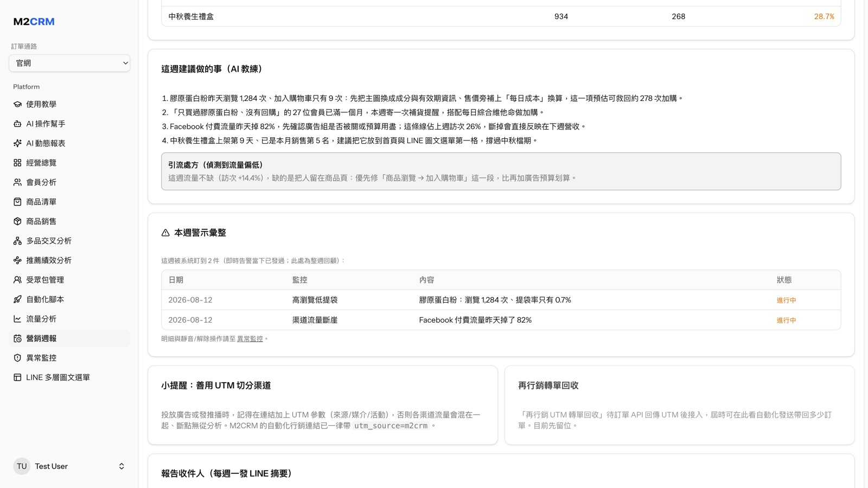
Task: Click the 引流處方（偵測到流量偏低） advice box
Action: tap(501, 171)
